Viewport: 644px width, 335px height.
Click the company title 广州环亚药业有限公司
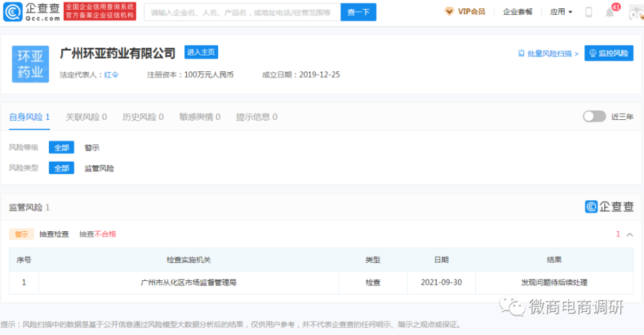[117, 53]
